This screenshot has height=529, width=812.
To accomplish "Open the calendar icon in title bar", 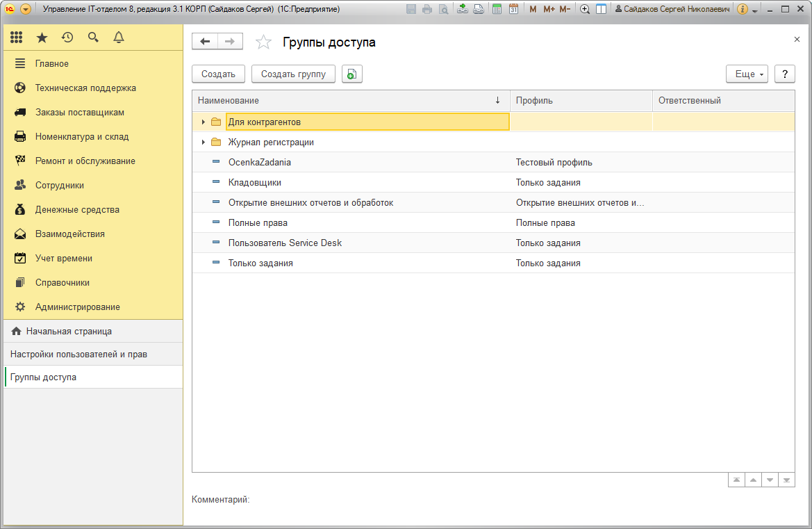I will [513, 9].
